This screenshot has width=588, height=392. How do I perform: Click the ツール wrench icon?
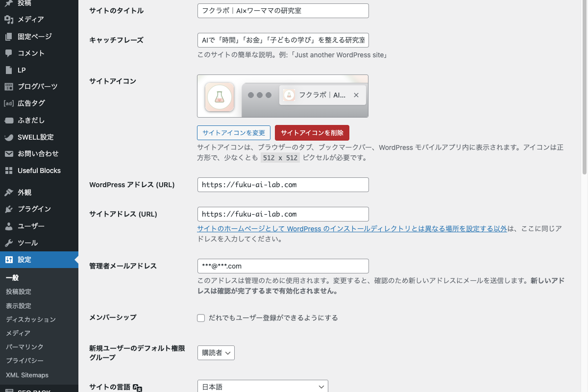point(9,243)
